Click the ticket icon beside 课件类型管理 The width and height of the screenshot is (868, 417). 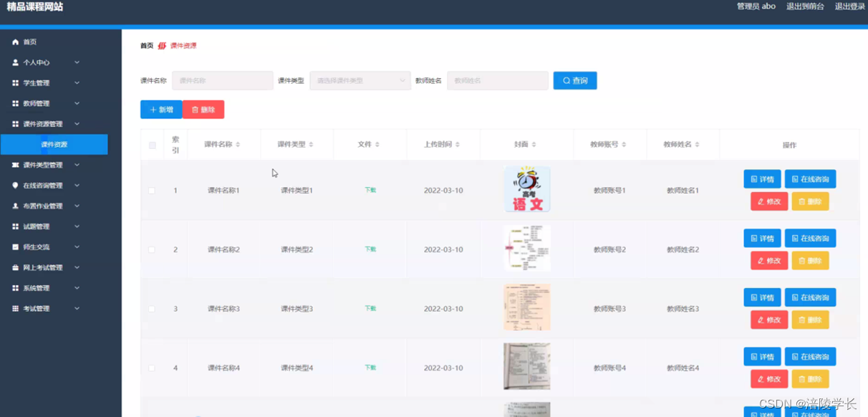[16, 165]
